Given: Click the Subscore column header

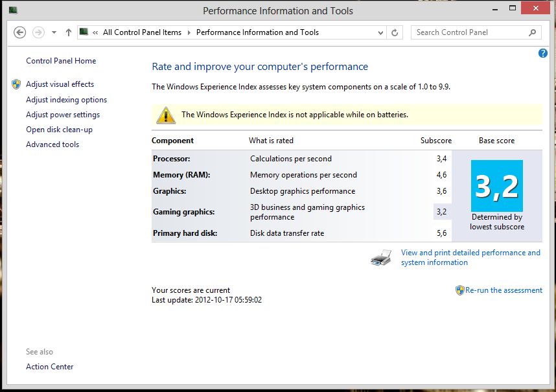Looking at the screenshot, I should pyautogui.click(x=436, y=141).
